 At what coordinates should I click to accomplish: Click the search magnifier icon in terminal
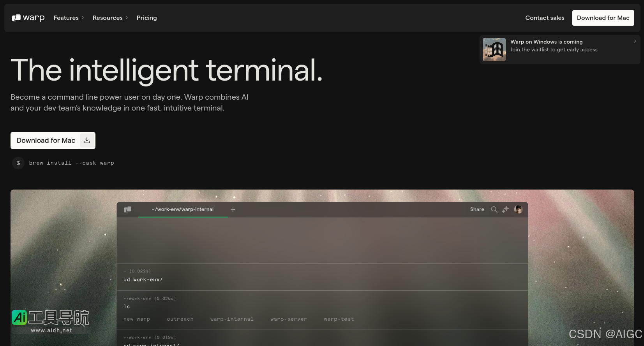click(x=494, y=209)
